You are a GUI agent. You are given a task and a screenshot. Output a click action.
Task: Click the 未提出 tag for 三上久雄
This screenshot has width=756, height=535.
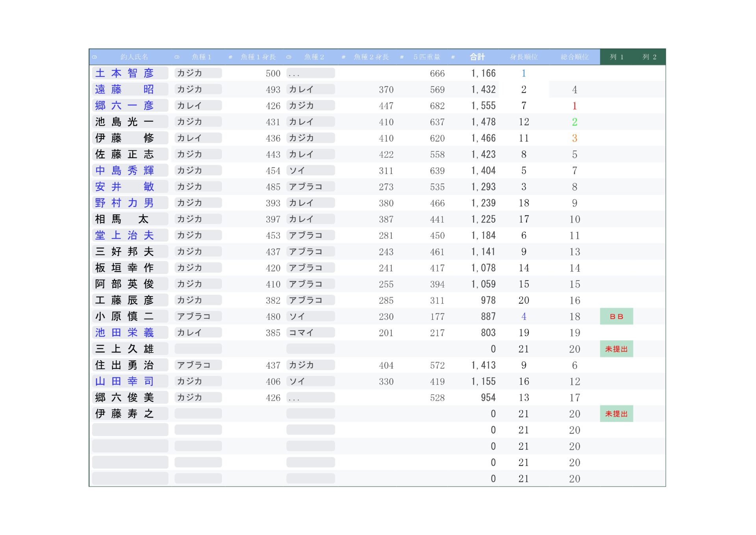pyautogui.click(x=616, y=349)
